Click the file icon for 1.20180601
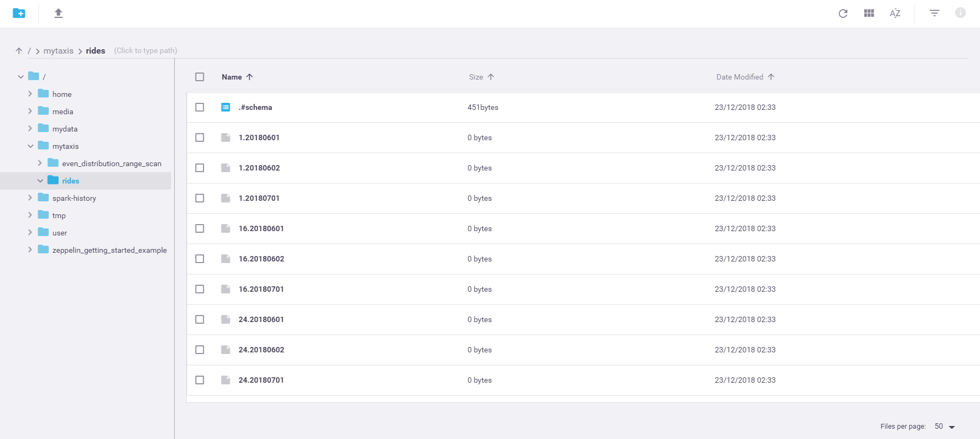 226,137
